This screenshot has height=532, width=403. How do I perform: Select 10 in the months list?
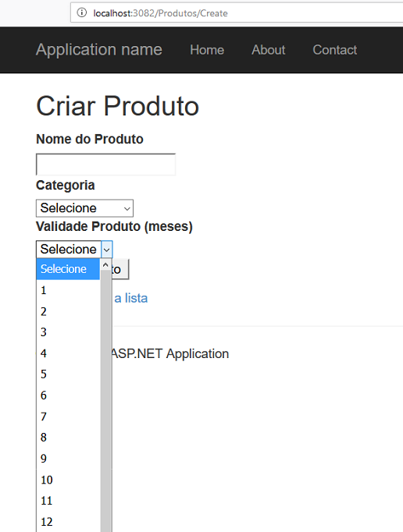(68, 480)
